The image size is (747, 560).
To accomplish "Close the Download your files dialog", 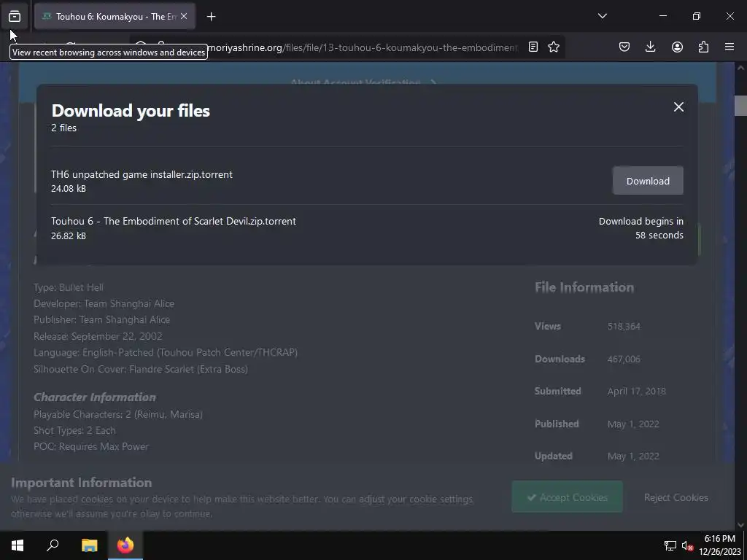I will point(678,106).
